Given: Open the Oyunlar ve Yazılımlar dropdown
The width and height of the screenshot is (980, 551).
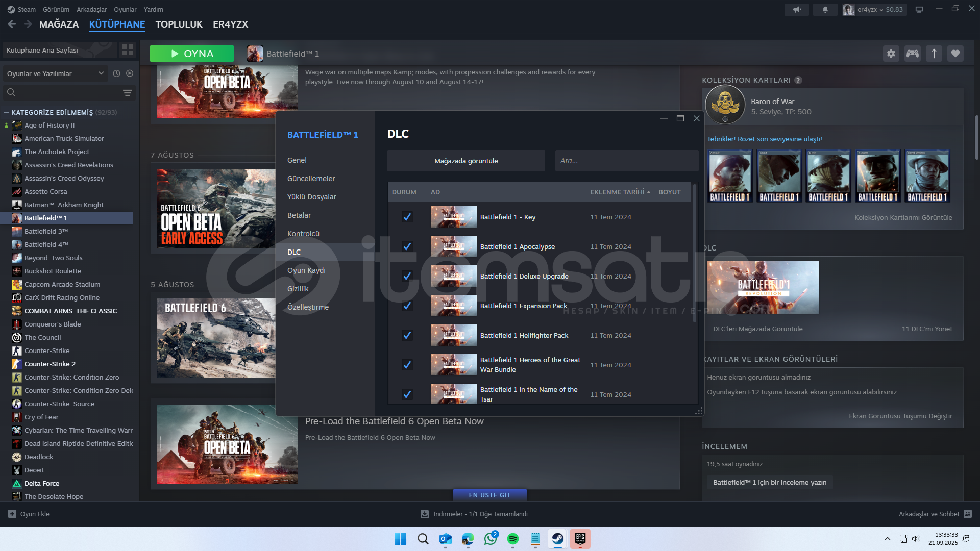Looking at the screenshot, I should (x=55, y=73).
